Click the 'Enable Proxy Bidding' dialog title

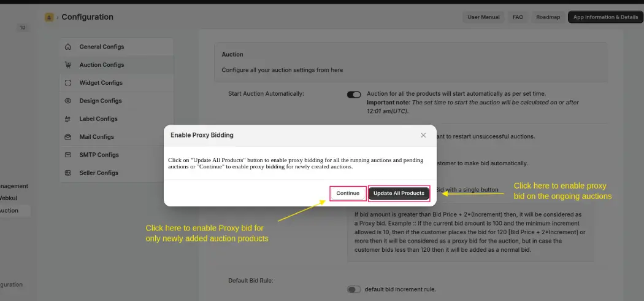202,135
